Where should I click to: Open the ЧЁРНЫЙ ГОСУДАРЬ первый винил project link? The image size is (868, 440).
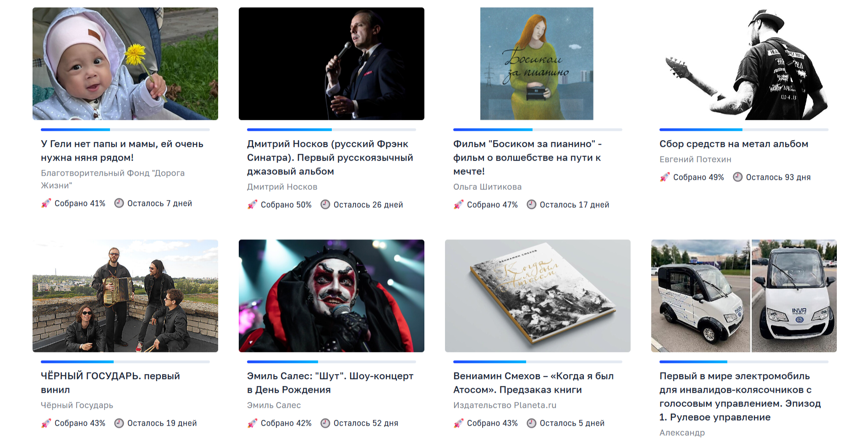click(110, 383)
